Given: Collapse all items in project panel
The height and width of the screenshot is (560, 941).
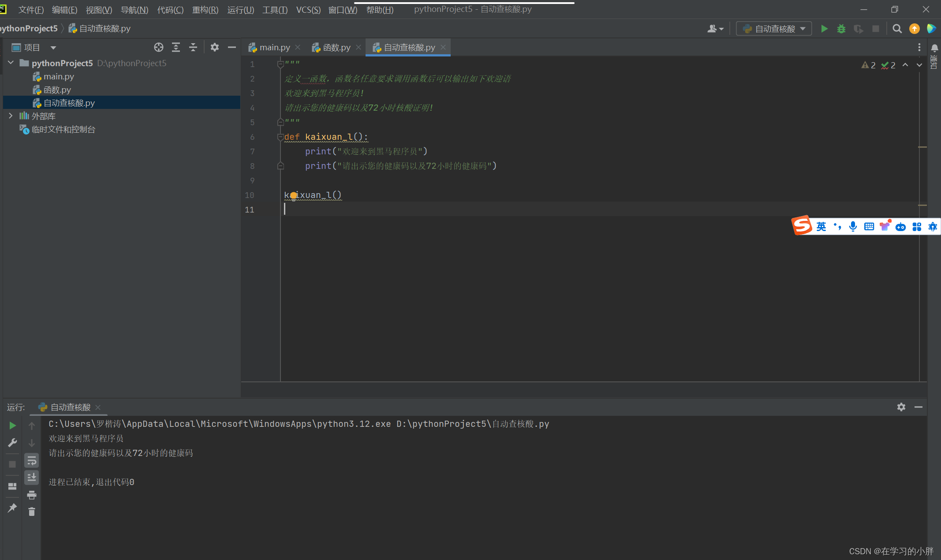Looking at the screenshot, I should (193, 47).
